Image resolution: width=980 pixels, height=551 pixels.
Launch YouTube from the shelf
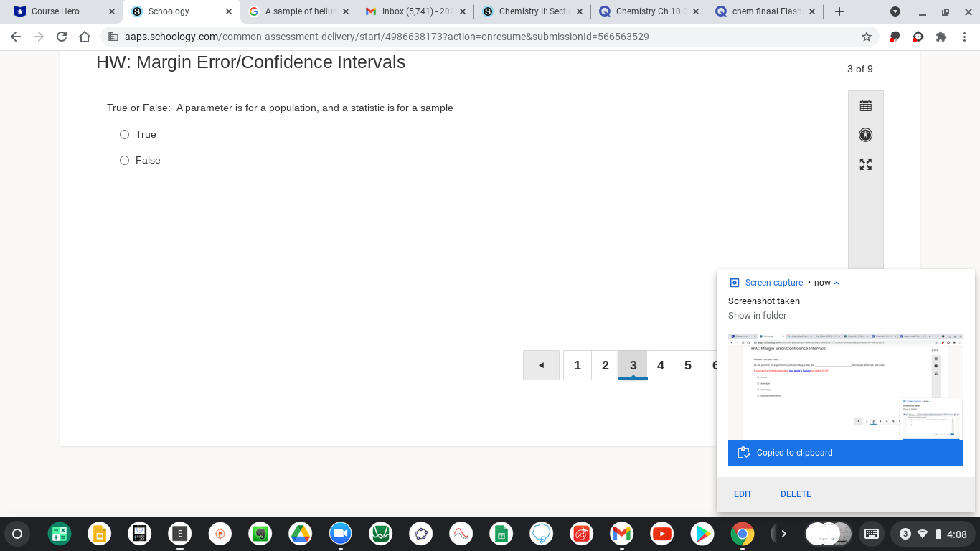point(661,534)
